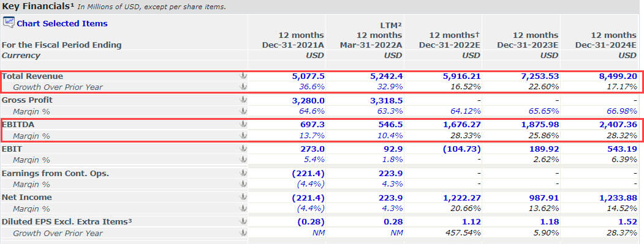Click the 13.7% EBITDA margin value
Viewport: 644px width, 244px height.
click(312, 136)
